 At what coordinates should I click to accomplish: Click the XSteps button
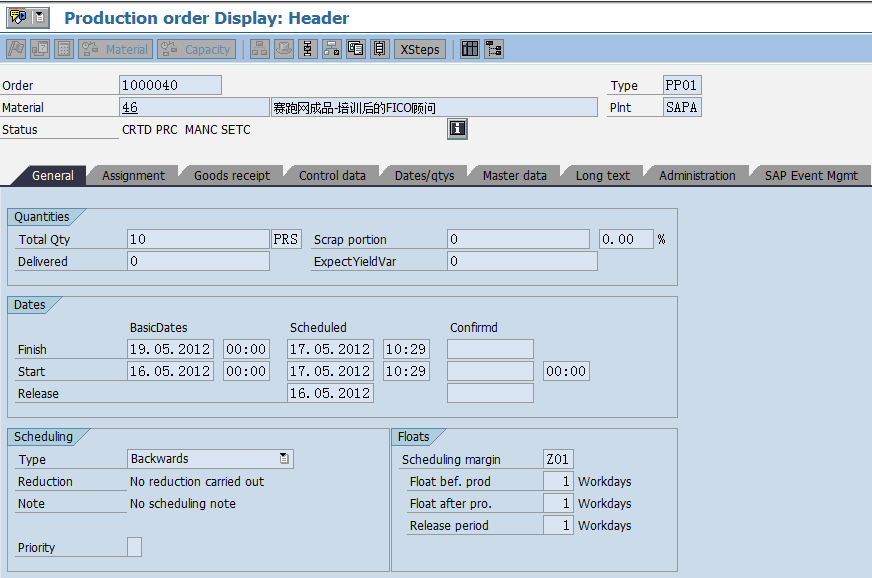pyautogui.click(x=420, y=49)
